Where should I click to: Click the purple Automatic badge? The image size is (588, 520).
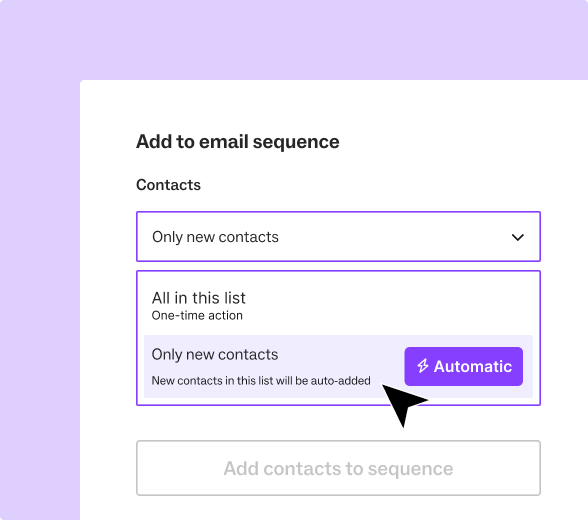[464, 366]
